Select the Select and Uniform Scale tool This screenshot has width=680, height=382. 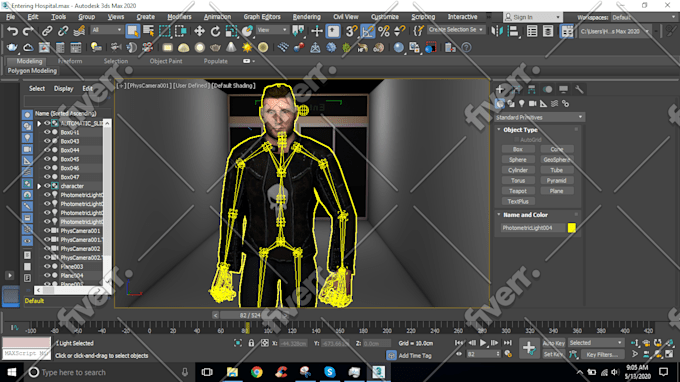click(231, 31)
